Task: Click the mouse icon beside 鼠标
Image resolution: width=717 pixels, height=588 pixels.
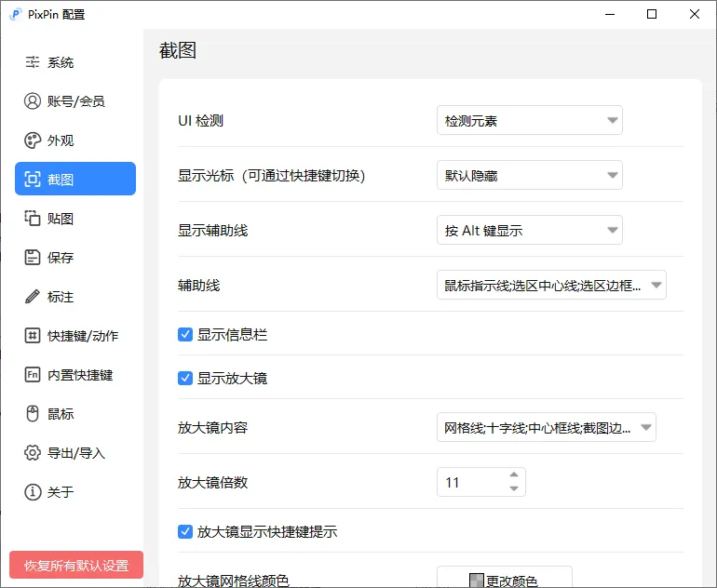Action: [33, 414]
